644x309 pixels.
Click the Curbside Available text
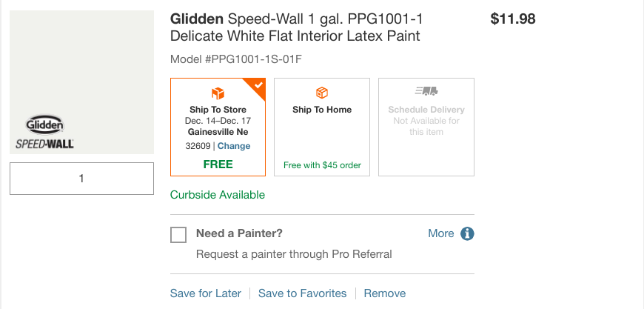218,195
